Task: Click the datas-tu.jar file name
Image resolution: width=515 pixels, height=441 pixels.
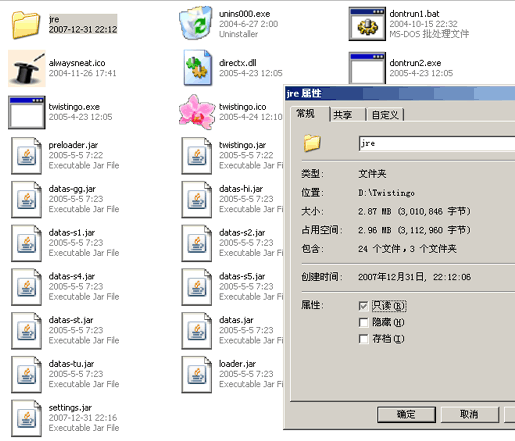Action: (x=71, y=364)
